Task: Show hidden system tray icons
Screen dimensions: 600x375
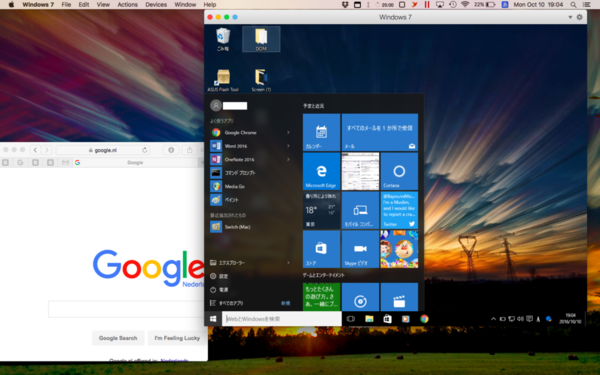Action: tap(493, 319)
